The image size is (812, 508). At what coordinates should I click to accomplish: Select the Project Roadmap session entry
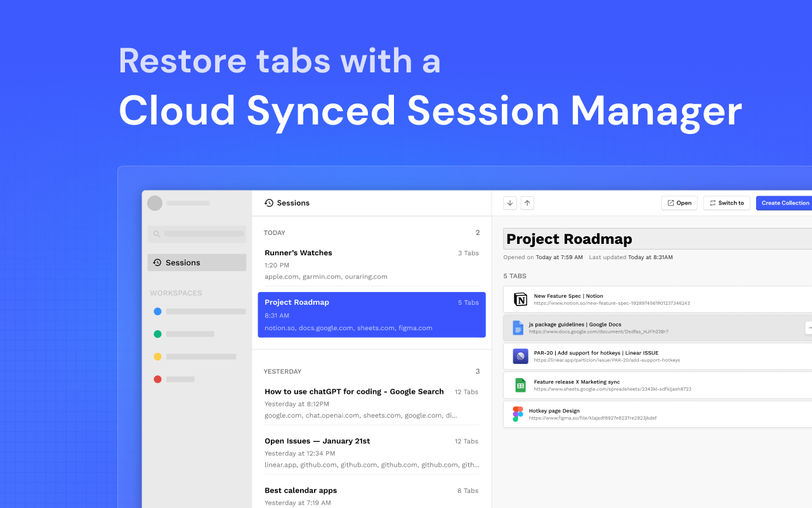(371, 314)
